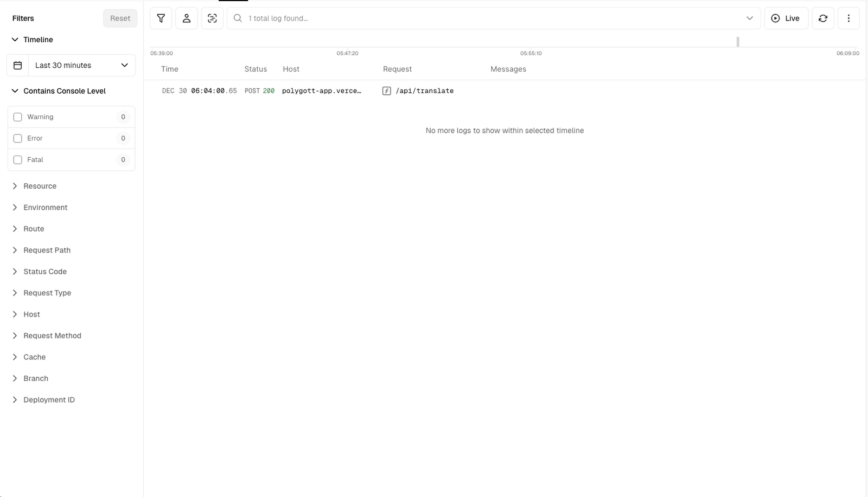Expand the Status Code filter section
868x497 pixels.
point(45,271)
